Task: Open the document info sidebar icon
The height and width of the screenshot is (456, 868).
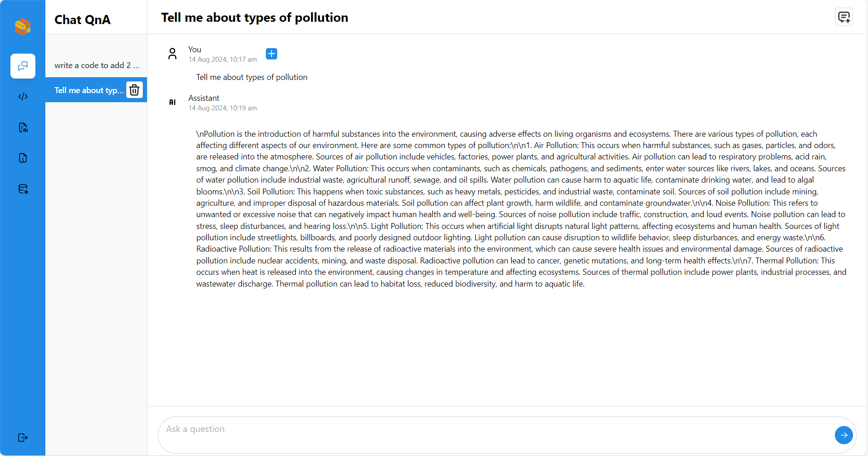Action: tap(23, 158)
